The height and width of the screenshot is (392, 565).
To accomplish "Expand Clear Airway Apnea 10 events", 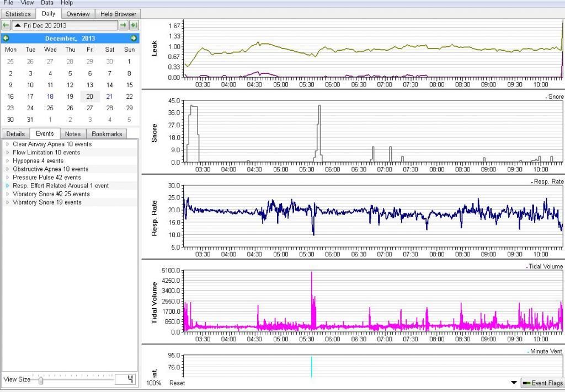I will (8, 144).
